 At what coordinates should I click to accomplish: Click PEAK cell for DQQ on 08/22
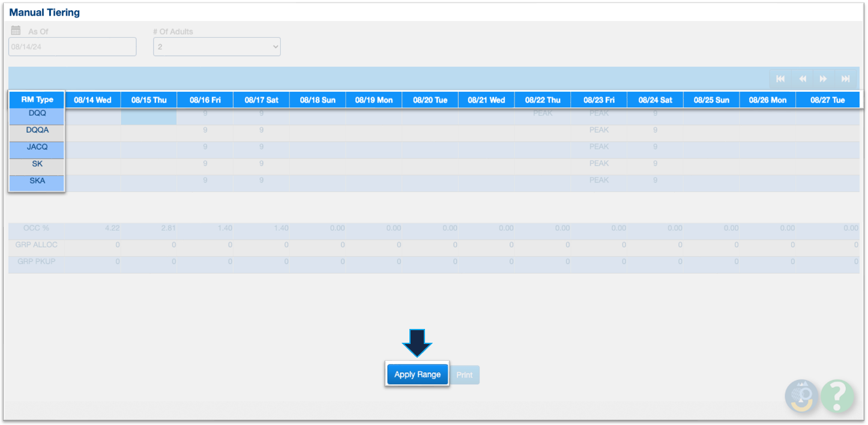(x=543, y=113)
